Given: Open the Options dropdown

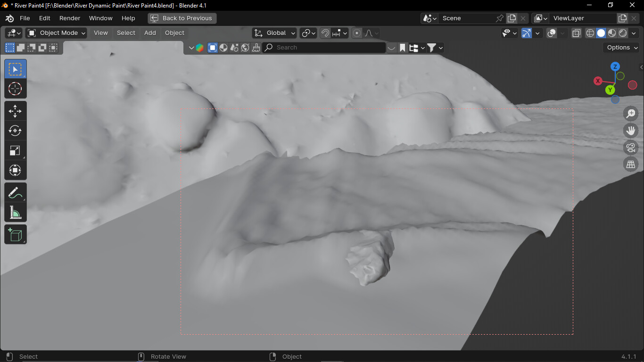Looking at the screenshot, I should [x=621, y=48].
